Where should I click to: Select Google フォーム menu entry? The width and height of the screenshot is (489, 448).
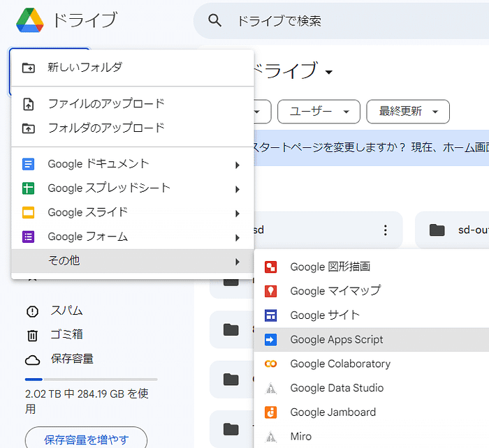point(133,237)
